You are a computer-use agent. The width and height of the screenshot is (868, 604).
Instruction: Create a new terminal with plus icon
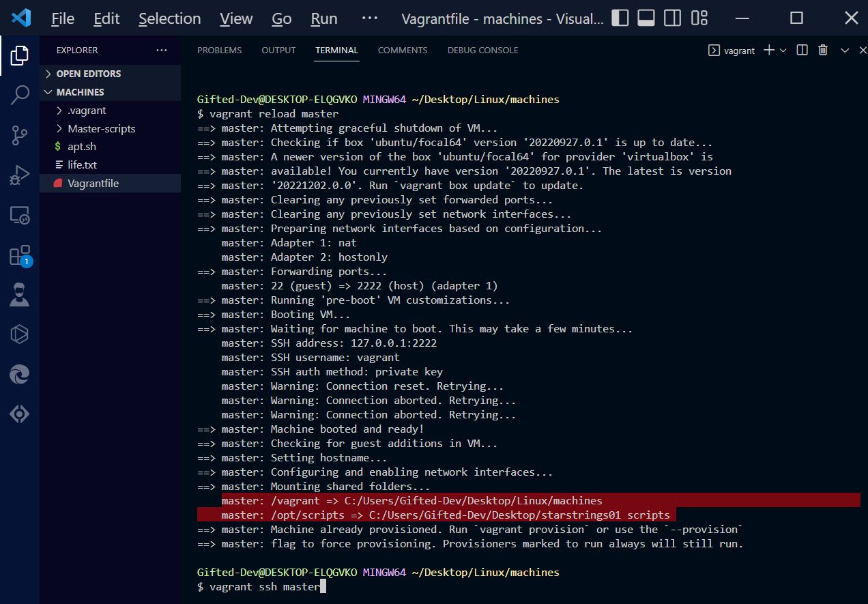coord(769,50)
